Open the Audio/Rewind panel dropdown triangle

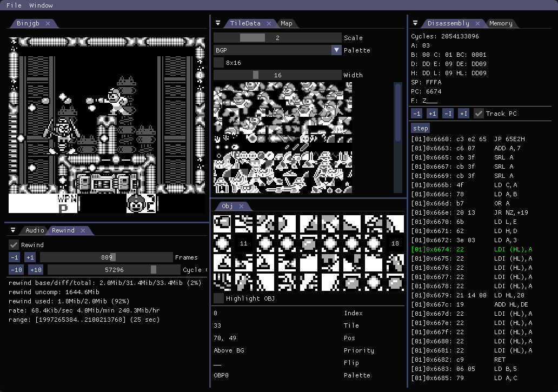[x=13, y=230]
